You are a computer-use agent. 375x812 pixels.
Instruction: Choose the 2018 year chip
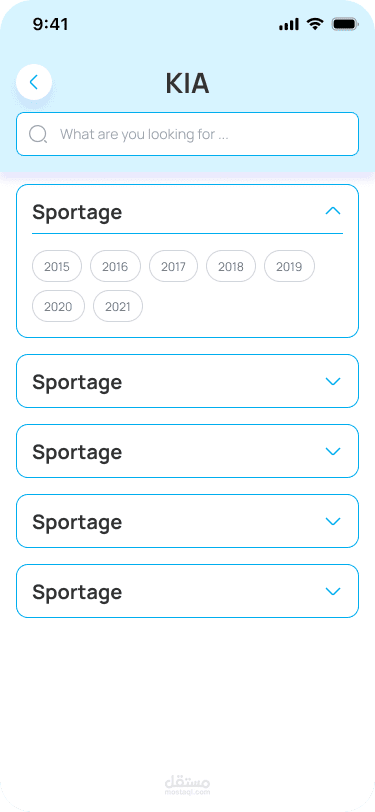(230, 267)
